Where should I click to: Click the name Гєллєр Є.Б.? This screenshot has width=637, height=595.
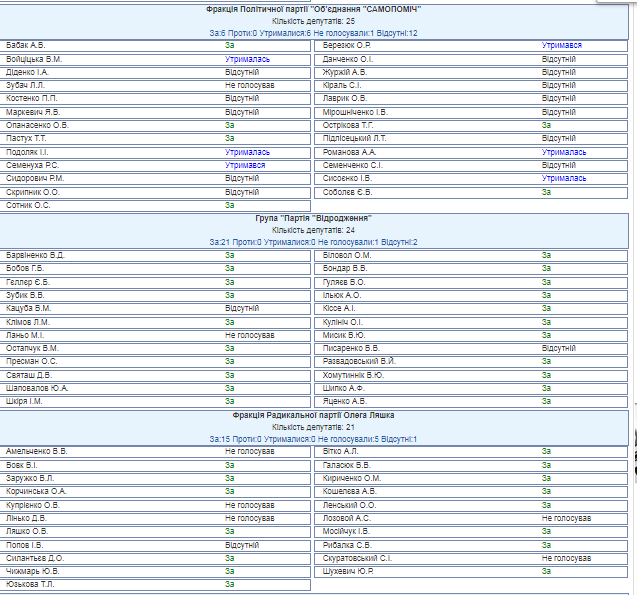coord(28,282)
